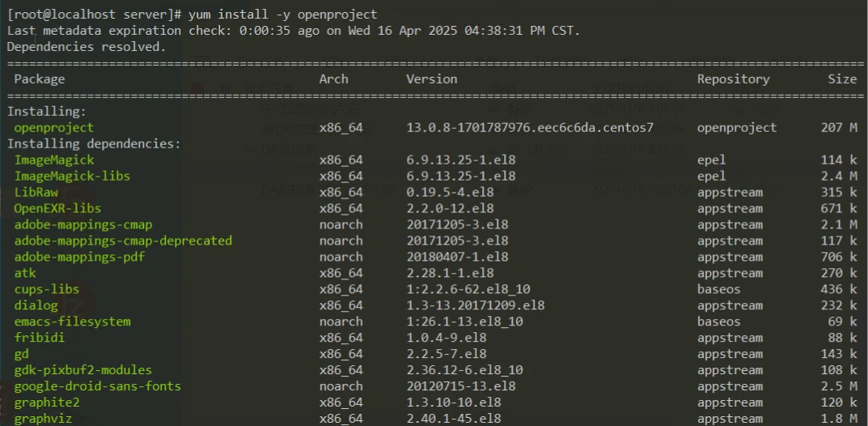Click the "Dependencies resolved." message line

click(87, 47)
